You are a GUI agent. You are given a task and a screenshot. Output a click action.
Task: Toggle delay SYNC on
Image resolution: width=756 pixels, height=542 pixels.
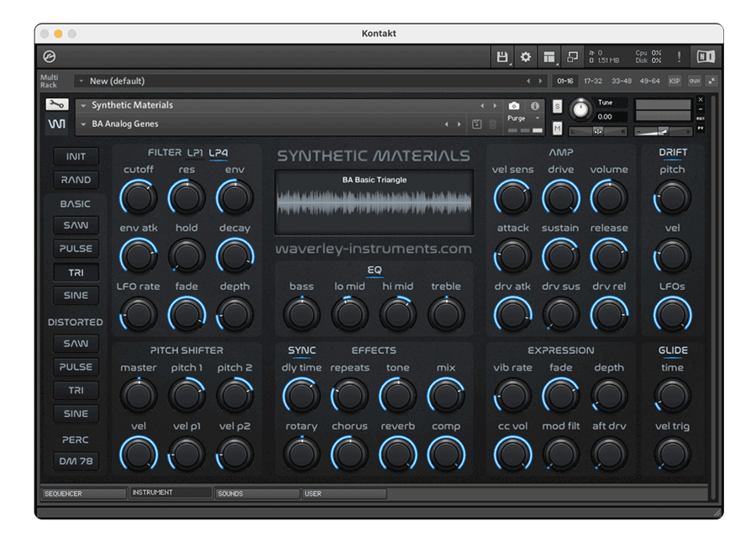coord(302,350)
